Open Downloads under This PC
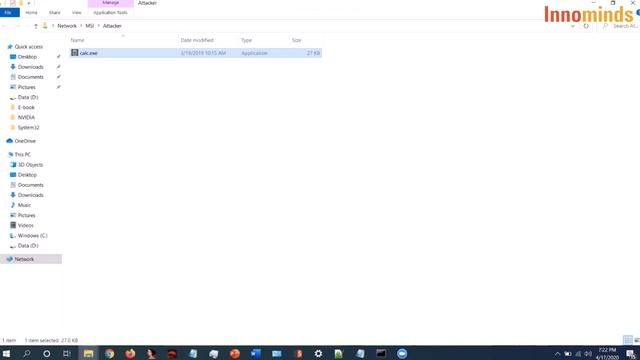The width and height of the screenshot is (640, 360). point(30,195)
